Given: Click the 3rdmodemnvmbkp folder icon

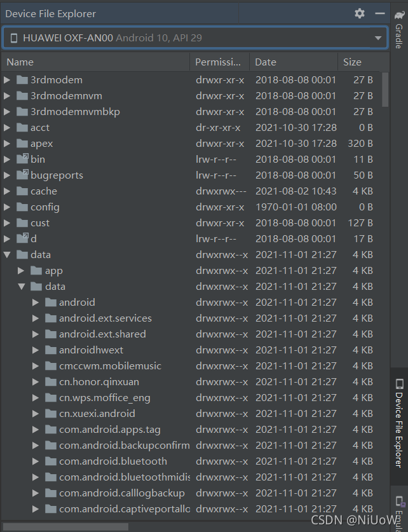Looking at the screenshot, I should tap(22, 112).
